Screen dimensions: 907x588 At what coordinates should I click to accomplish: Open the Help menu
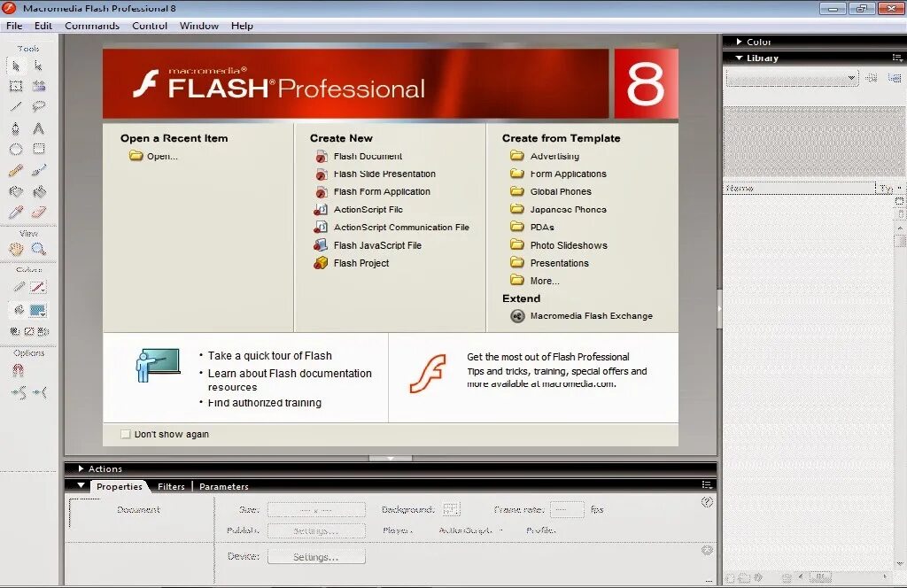243,26
